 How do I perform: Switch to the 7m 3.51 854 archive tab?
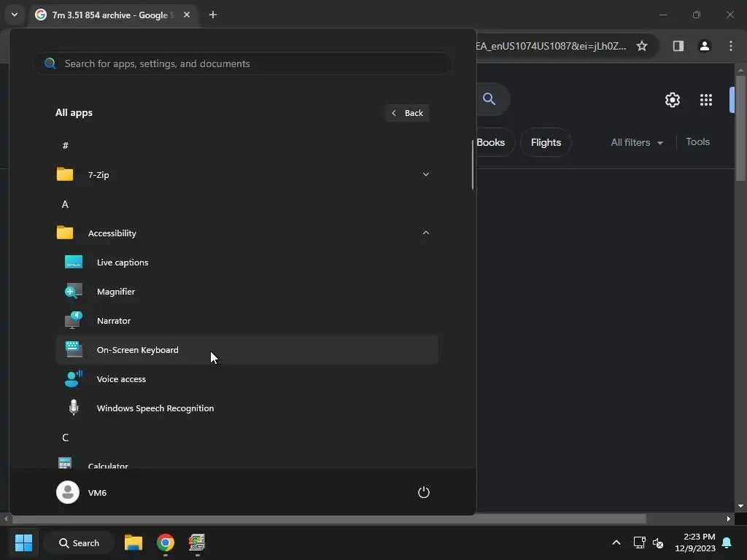(111, 15)
